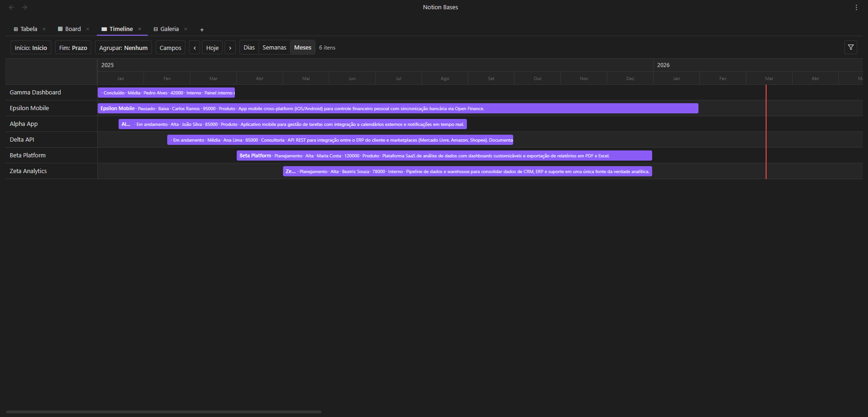The image size is (868, 417).
Task: Open the Agrupar: Nenhum grouping menu
Action: tap(123, 47)
